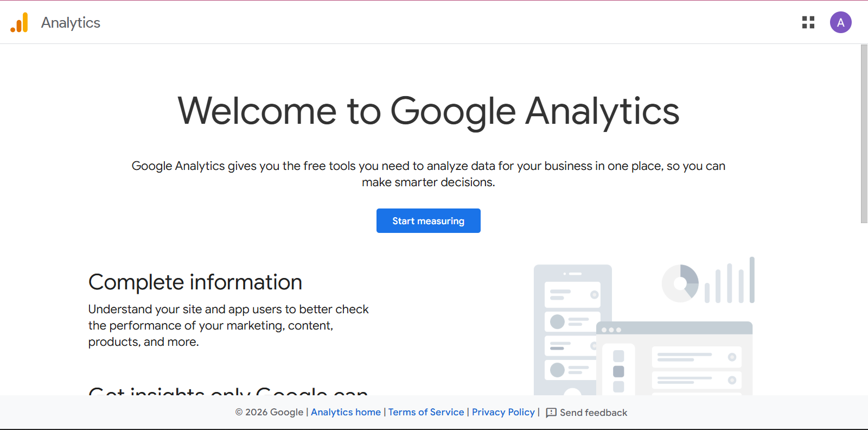
Task: Open the Privacy Policy link
Action: click(503, 412)
